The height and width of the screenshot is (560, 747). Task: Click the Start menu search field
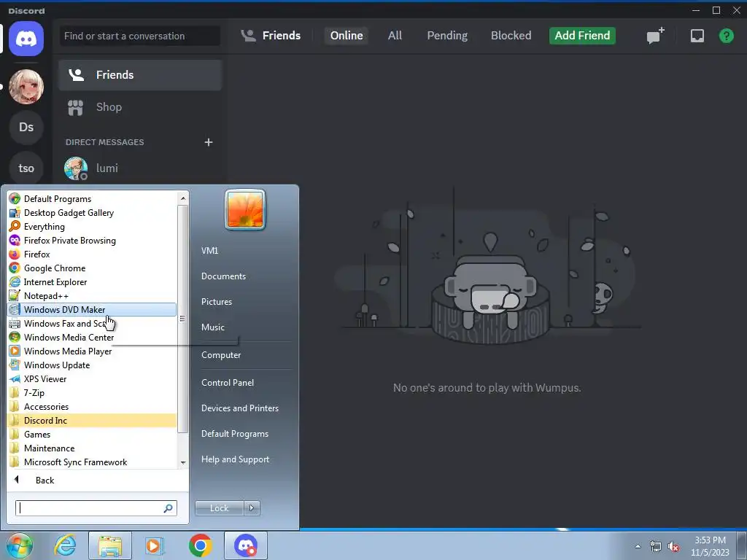(x=96, y=508)
